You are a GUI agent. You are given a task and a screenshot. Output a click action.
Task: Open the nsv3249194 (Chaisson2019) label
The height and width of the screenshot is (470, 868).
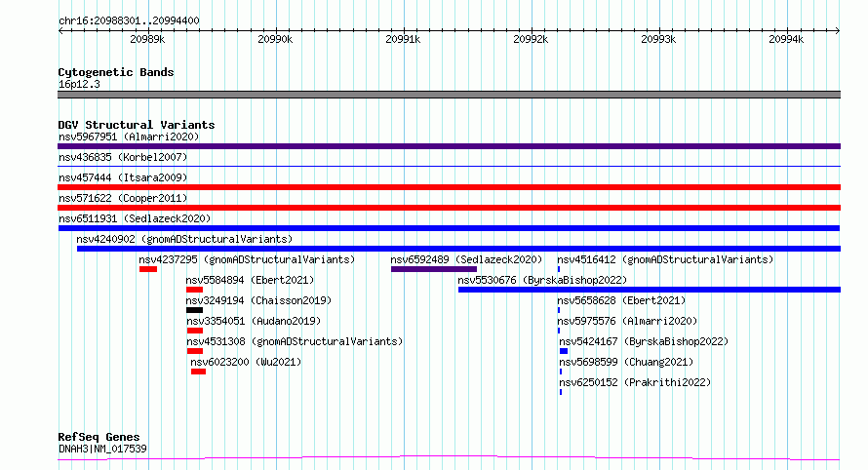point(258,300)
